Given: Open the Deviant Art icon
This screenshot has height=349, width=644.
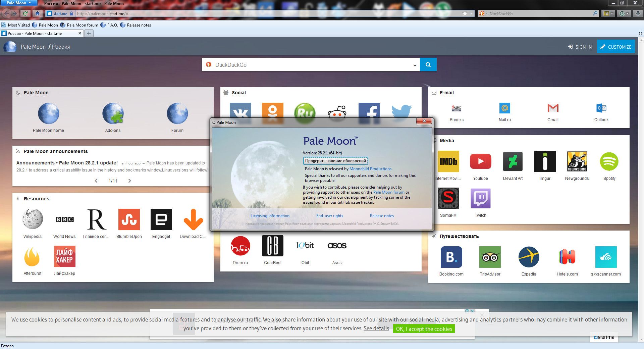Looking at the screenshot, I should pos(513,161).
